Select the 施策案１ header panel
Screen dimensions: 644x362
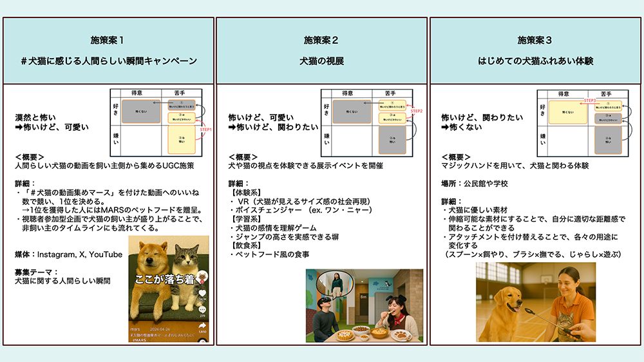click(108, 50)
